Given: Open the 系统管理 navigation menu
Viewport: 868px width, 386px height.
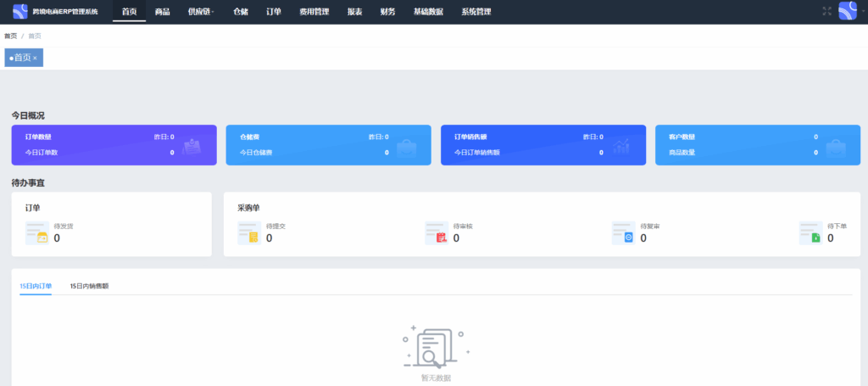Looking at the screenshot, I should point(476,12).
